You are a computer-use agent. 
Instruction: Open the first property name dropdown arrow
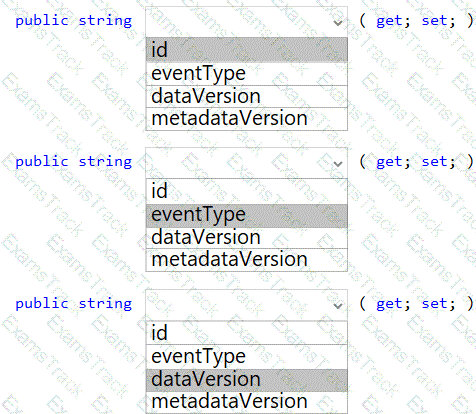(x=338, y=23)
